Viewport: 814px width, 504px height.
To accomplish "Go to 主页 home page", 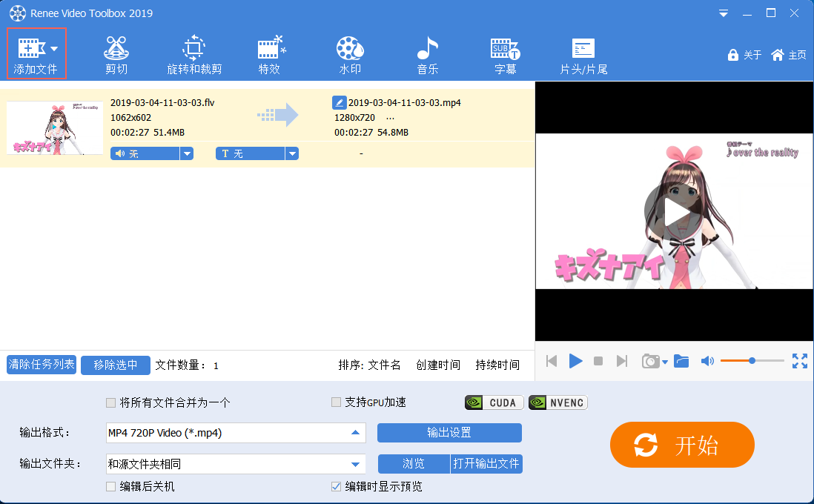I will (x=789, y=55).
